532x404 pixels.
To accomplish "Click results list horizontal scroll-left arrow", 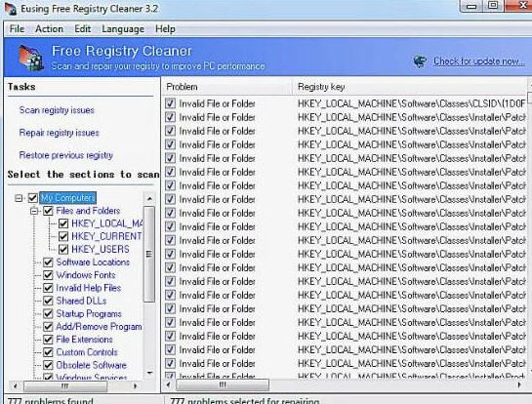I will click(168, 385).
